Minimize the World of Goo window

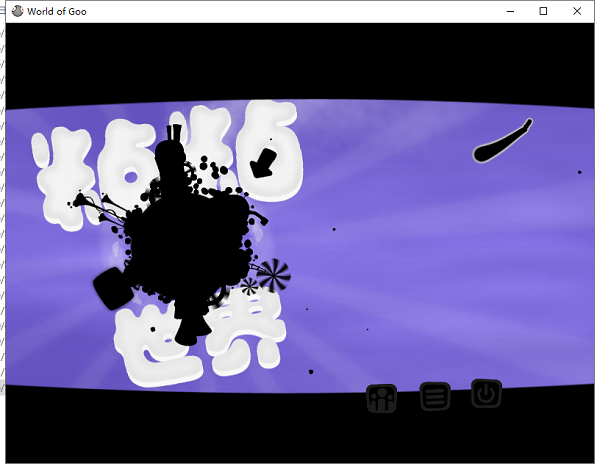[510, 11]
